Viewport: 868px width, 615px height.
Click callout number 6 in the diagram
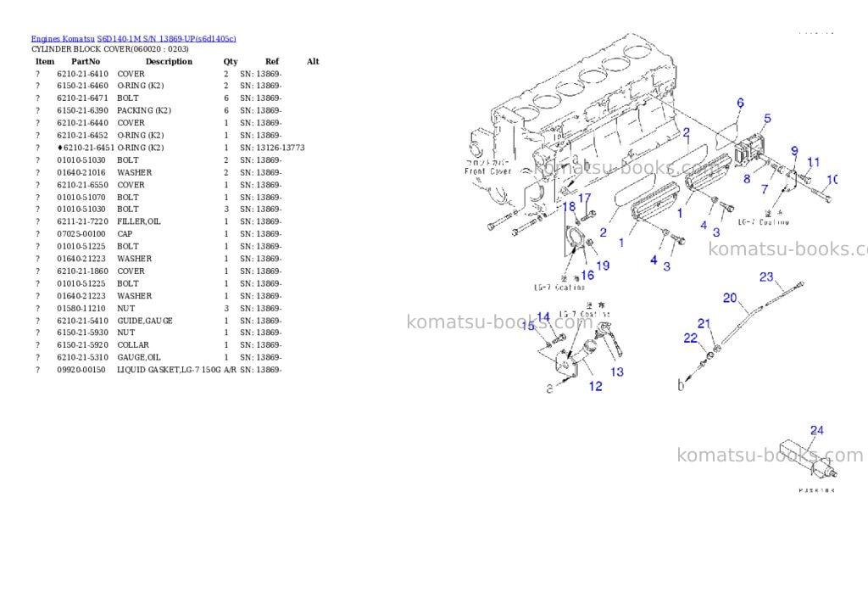click(740, 103)
